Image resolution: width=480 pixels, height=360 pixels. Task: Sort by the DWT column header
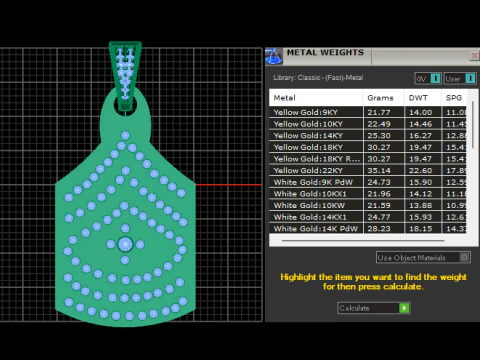[x=423, y=98]
